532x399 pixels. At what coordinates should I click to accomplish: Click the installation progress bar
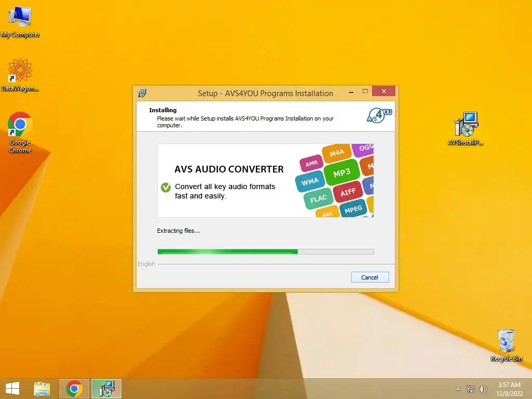click(265, 251)
